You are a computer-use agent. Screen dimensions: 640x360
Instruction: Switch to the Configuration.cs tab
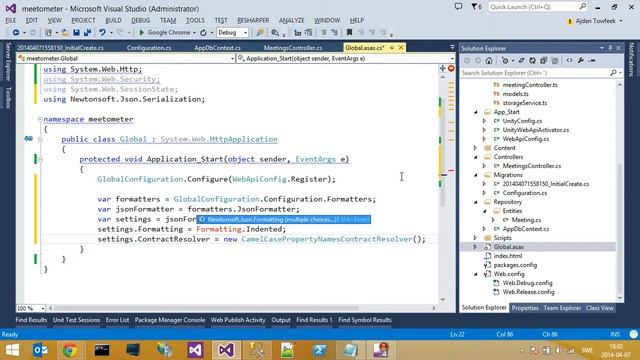click(149, 48)
